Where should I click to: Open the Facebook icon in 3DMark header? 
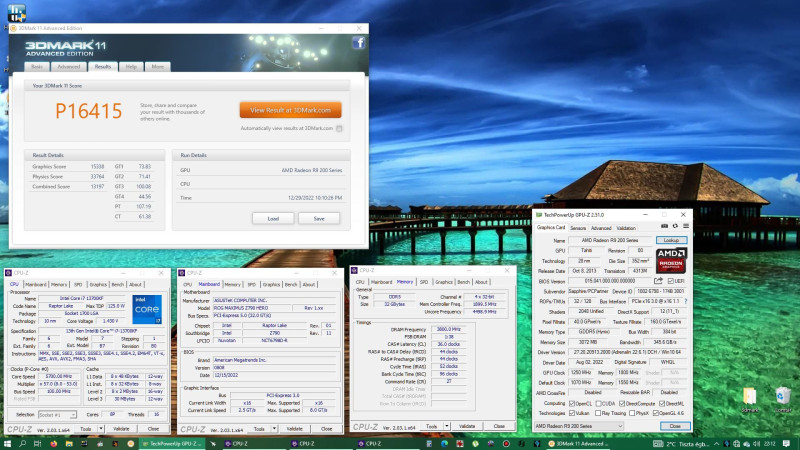click(x=359, y=43)
